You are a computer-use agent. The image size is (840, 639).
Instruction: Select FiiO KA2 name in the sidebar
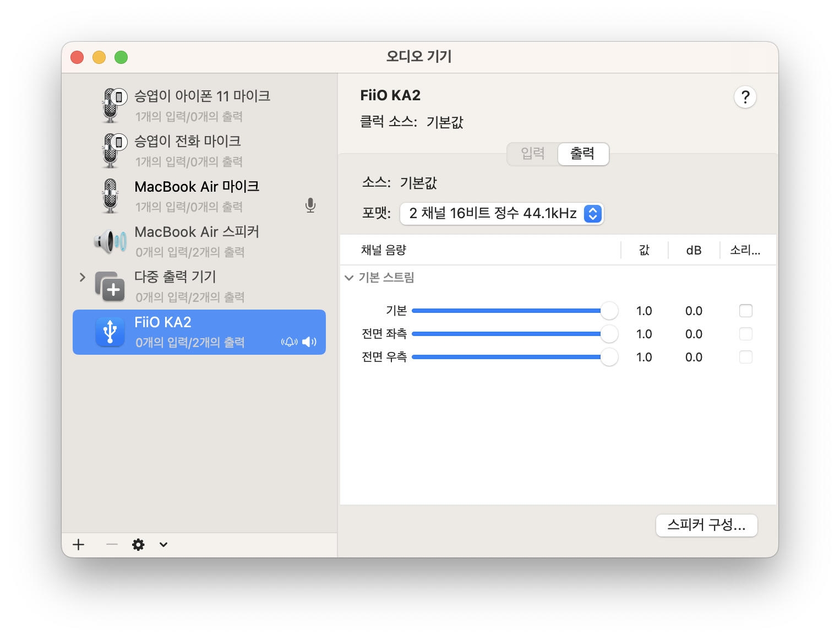click(x=163, y=322)
